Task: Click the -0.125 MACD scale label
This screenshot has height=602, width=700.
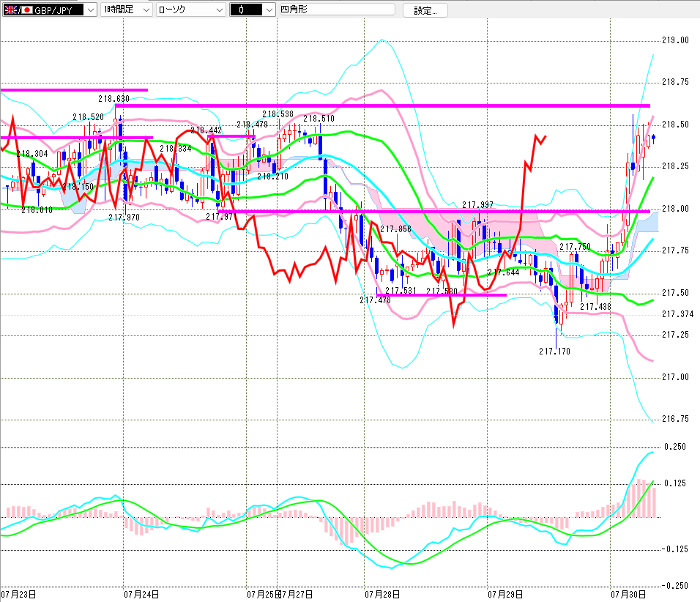Action: click(x=674, y=549)
